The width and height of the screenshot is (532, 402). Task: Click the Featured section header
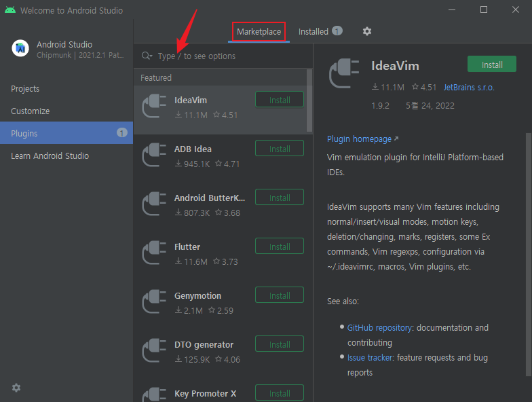click(156, 77)
